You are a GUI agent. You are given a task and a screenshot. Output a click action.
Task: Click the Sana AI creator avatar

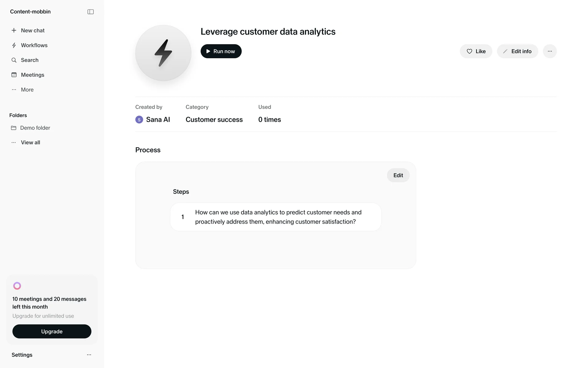click(139, 120)
